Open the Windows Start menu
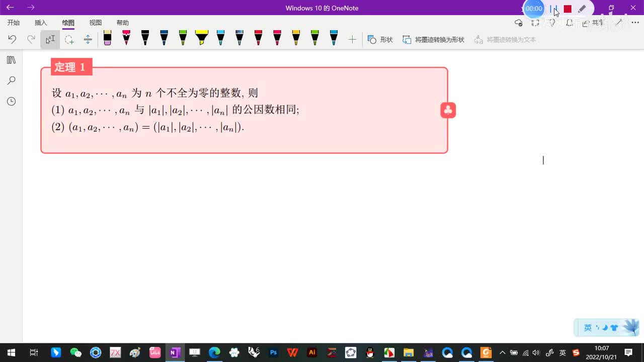The height and width of the screenshot is (362, 644). 11,352
